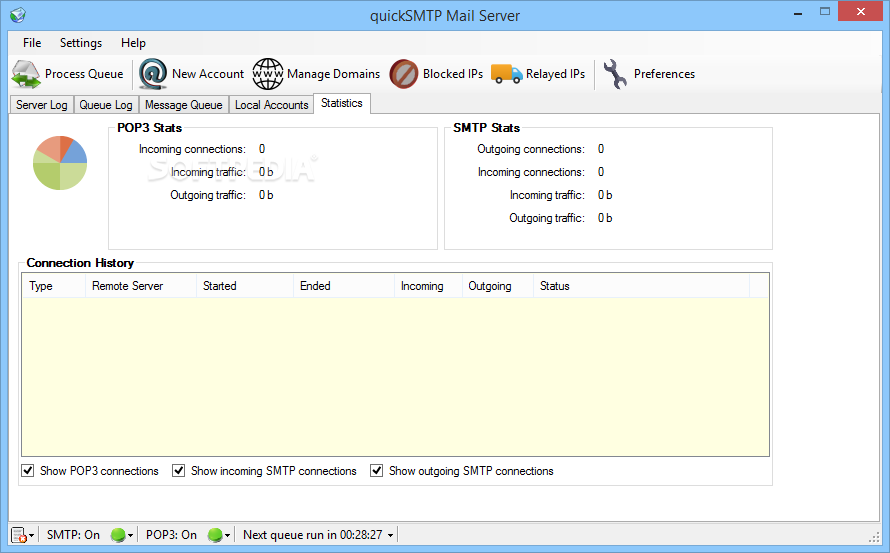Click the Process Queue label

pos(84,74)
